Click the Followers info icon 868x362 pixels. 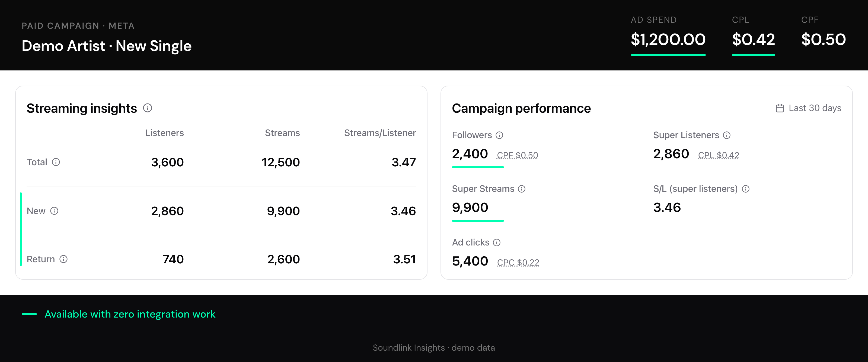[499, 135]
